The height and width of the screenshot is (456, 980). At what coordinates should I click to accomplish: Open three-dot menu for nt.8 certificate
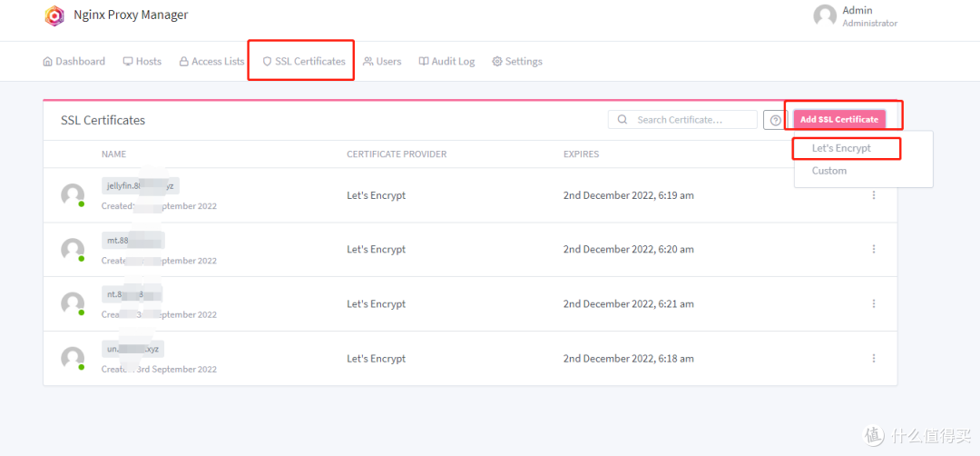tap(874, 304)
